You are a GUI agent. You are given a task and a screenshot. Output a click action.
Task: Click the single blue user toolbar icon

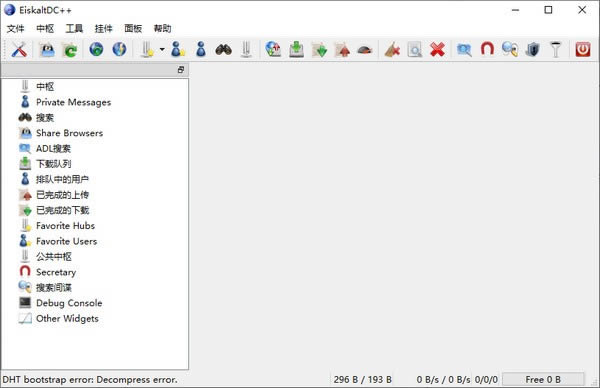tap(201, 50)
